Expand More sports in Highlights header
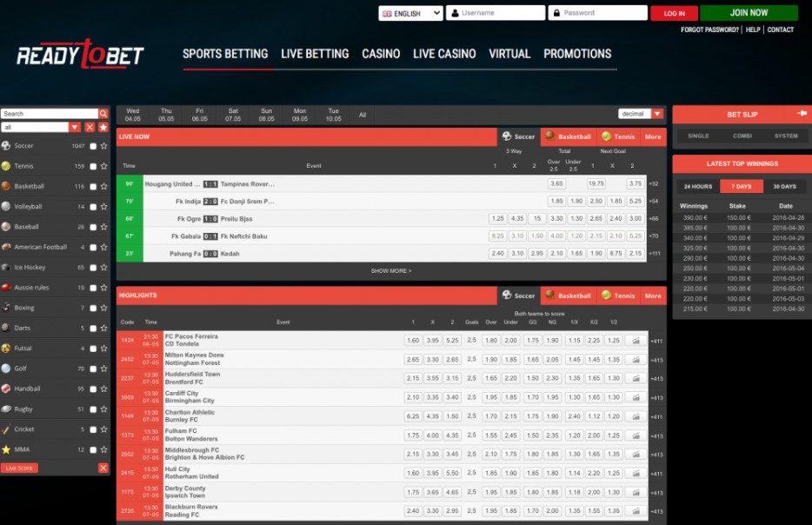The image size is (812, 525). (653, 296)
